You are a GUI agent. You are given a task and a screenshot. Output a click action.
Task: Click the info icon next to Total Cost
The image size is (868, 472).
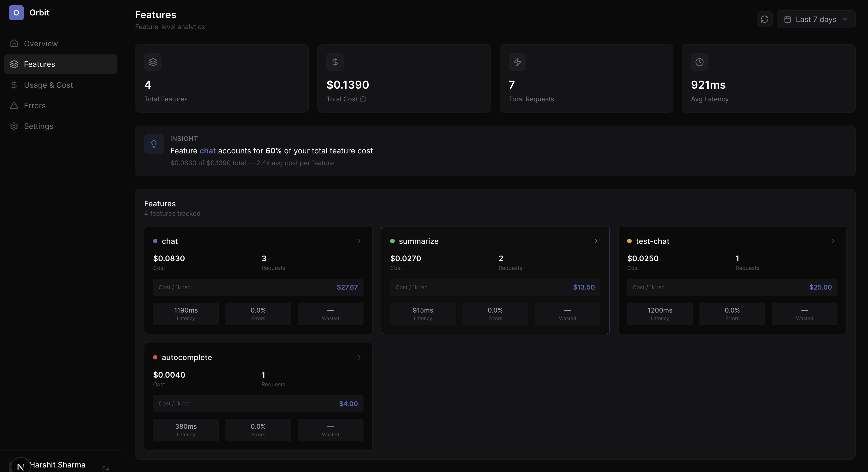tap(363, 99)
